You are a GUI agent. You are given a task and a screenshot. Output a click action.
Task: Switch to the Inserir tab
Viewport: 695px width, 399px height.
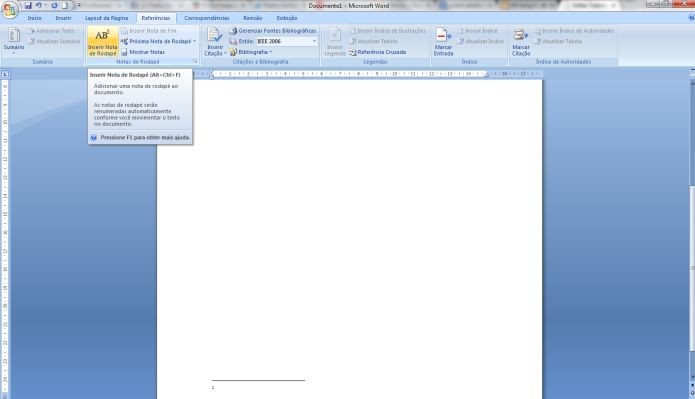[63, 18]
